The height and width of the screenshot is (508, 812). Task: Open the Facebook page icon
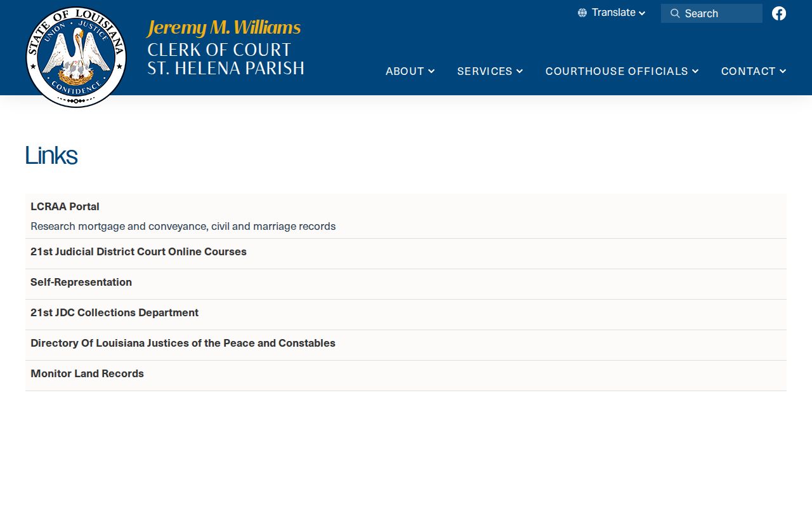coord(779,13)
